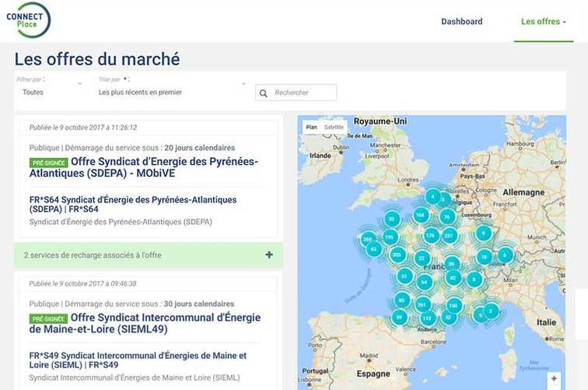Click PRÉ-SIGNÉE badge on the SIEML49 offer
The height and width of the screenshot is (390, 588).
[49, 318]
